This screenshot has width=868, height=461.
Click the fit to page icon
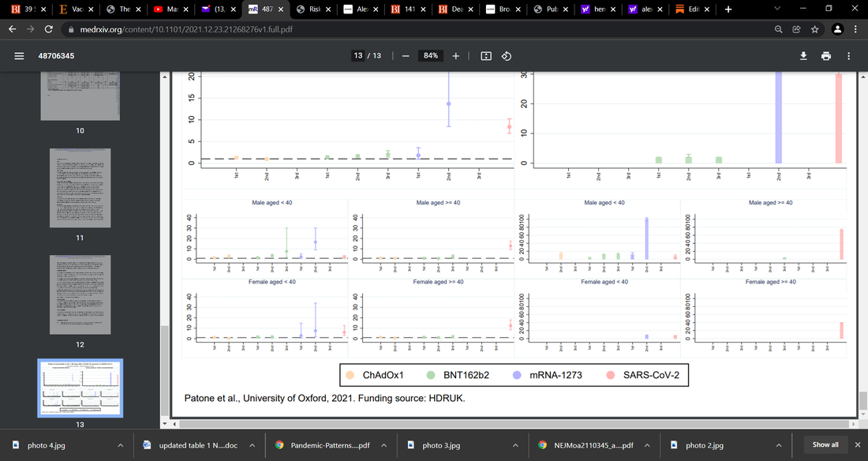pos(486,56)
